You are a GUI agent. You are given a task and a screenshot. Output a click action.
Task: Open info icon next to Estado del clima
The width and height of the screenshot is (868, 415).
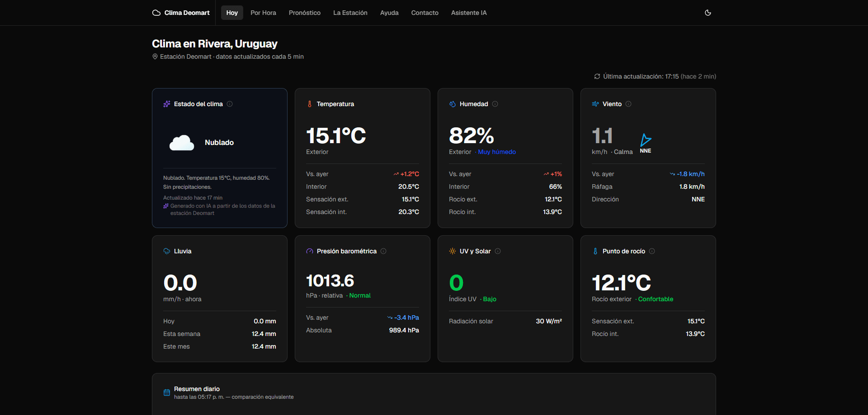tap(230, 104)
